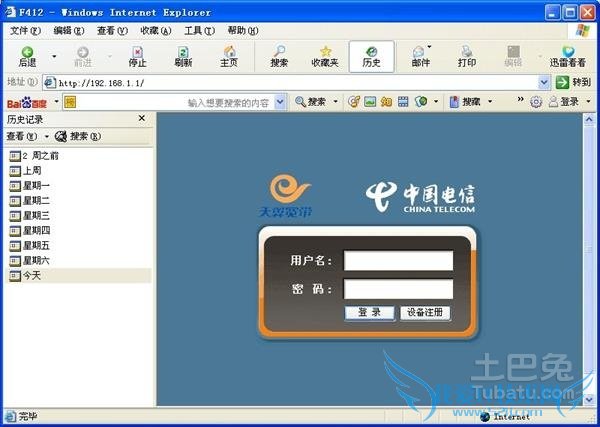Click the Baidu toolbar login (登录) user icon
The height and width of the screenshot is (427, 600).
563,102
